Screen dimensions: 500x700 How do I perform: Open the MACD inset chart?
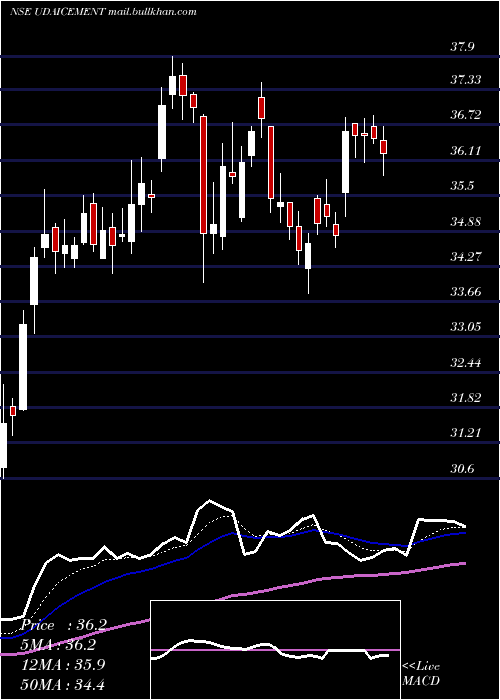click(x=275, y=650)
